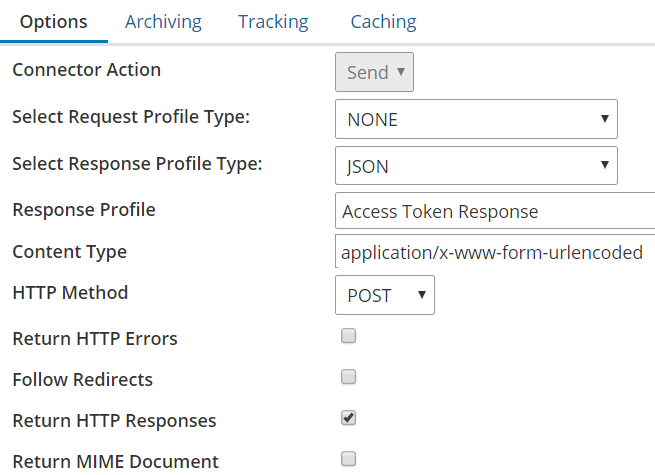The width and height of the screenshot is (655, 475).
Task: Click the Content Type text field
Action: tap(496, 253)
